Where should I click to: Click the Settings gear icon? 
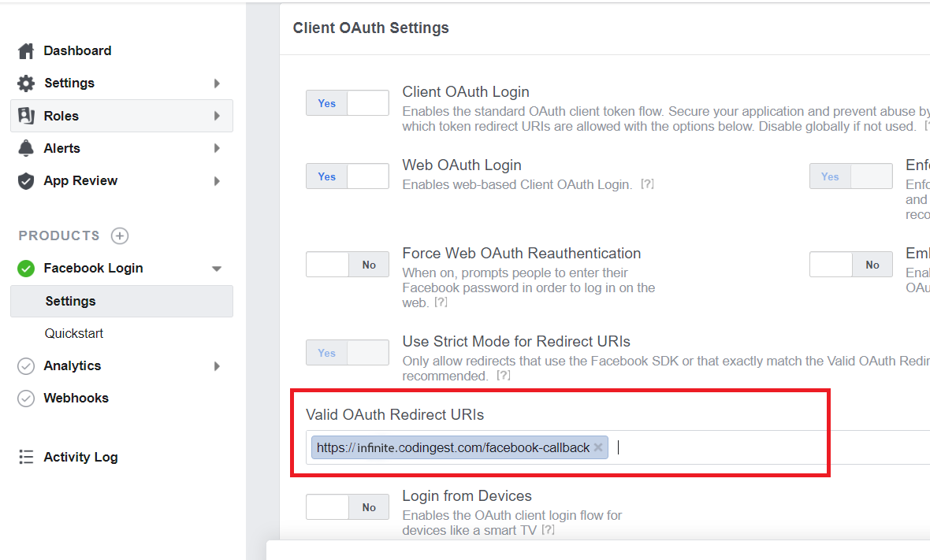26,83
